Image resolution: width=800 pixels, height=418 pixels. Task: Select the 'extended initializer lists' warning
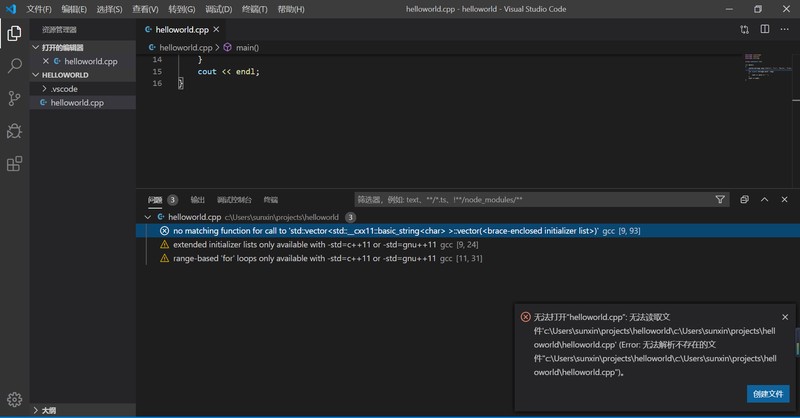tap(468, 244)
